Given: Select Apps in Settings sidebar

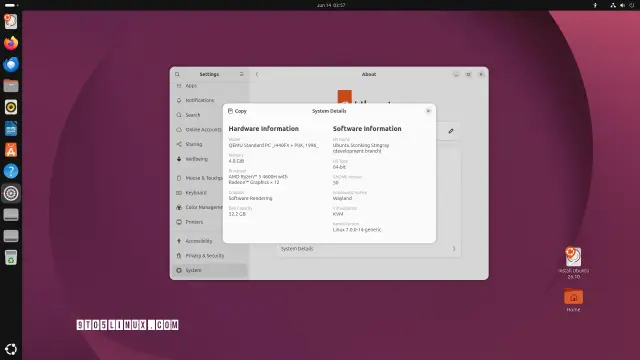Looking at the screenshot, I should coord(209,86).
